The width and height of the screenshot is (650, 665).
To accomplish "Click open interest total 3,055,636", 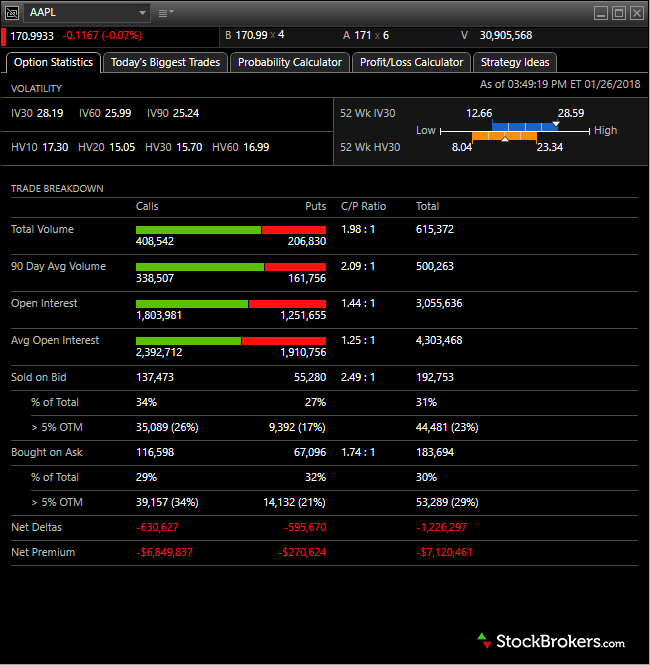I will [439, 303].
